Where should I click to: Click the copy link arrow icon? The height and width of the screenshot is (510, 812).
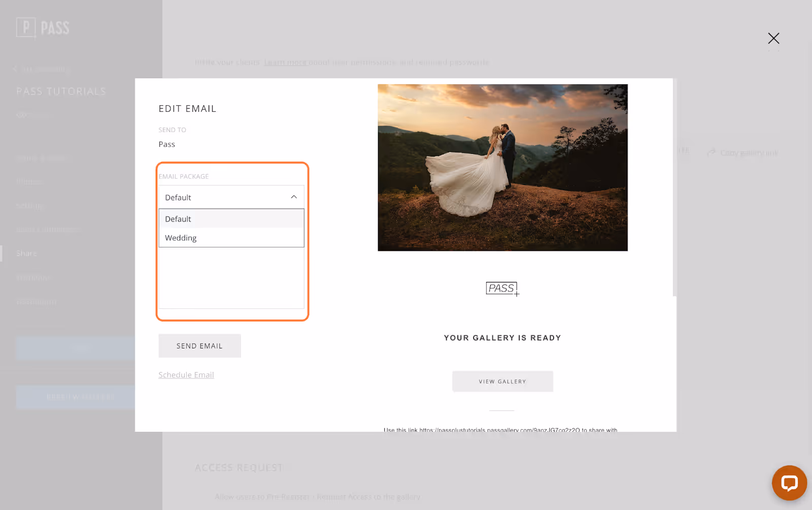(712, 152)
